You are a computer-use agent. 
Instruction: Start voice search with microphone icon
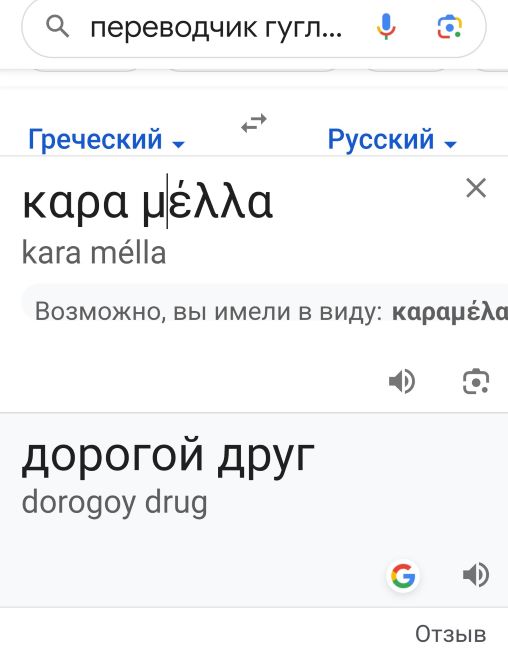click(386, 27)
